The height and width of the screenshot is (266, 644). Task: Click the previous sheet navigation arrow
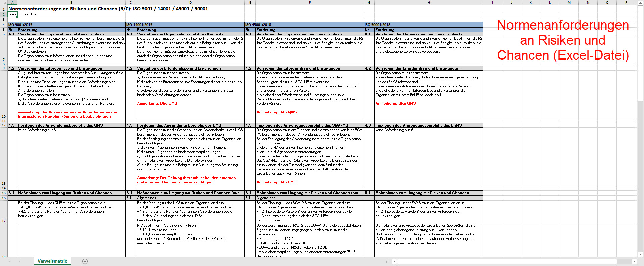click(10, 261)
